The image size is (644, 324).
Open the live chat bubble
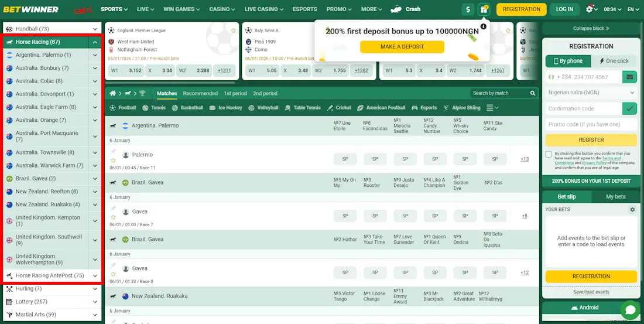[630, 310]
